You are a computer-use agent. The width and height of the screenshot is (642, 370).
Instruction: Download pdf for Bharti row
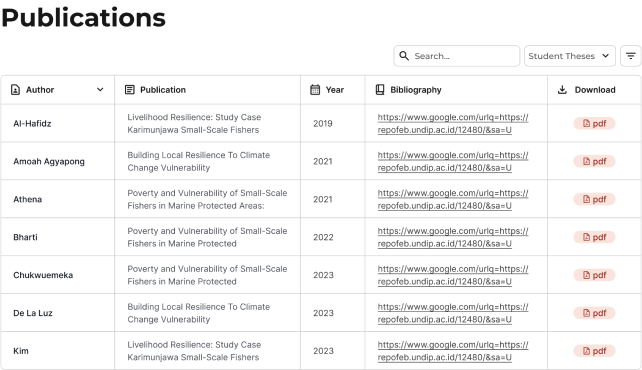[594, 237]
